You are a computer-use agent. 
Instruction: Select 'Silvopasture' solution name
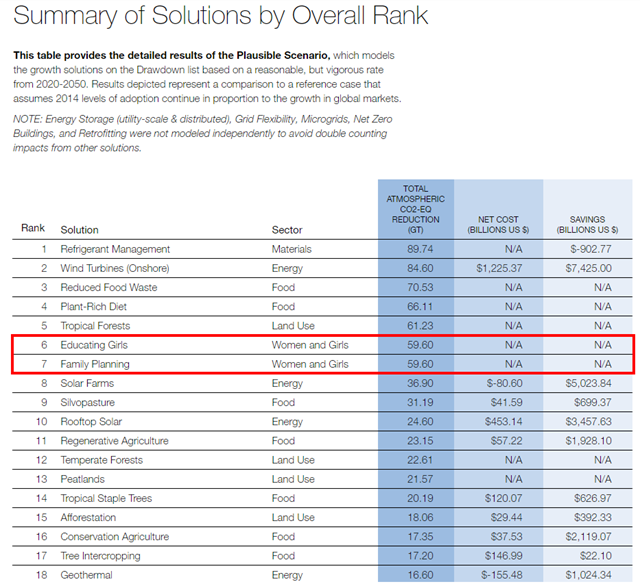click(x=87, y=402)
